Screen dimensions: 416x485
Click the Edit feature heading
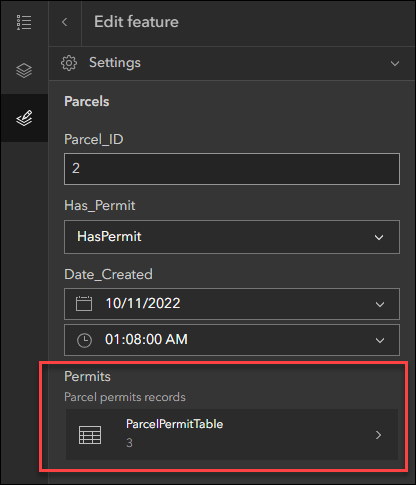(136, 22)
